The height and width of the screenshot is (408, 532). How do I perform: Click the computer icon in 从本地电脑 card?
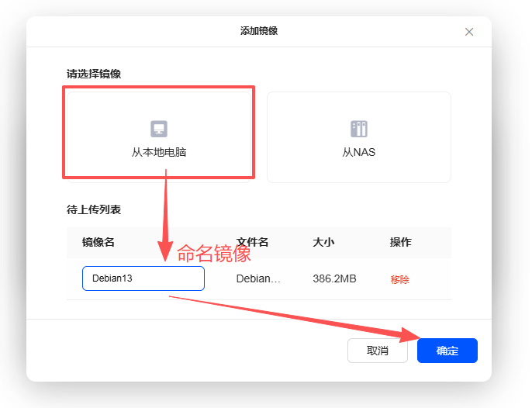coord(158,129)
